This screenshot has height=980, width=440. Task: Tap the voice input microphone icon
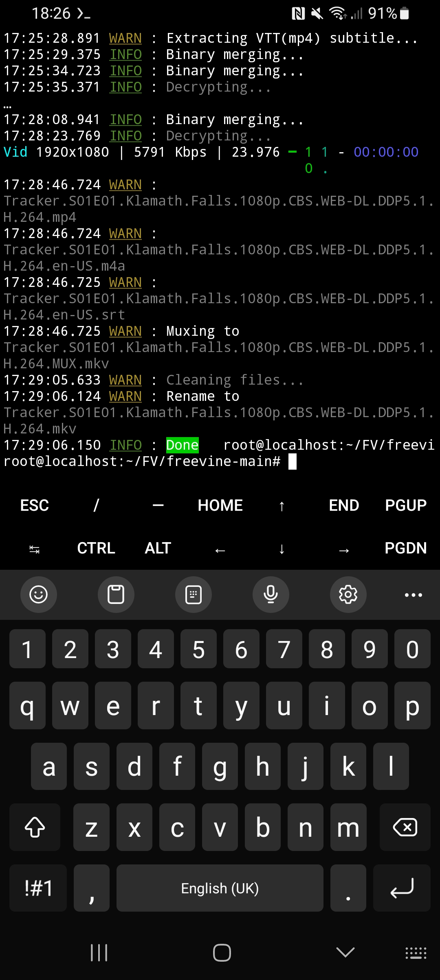pyautogui.click(x=271, y=595)
